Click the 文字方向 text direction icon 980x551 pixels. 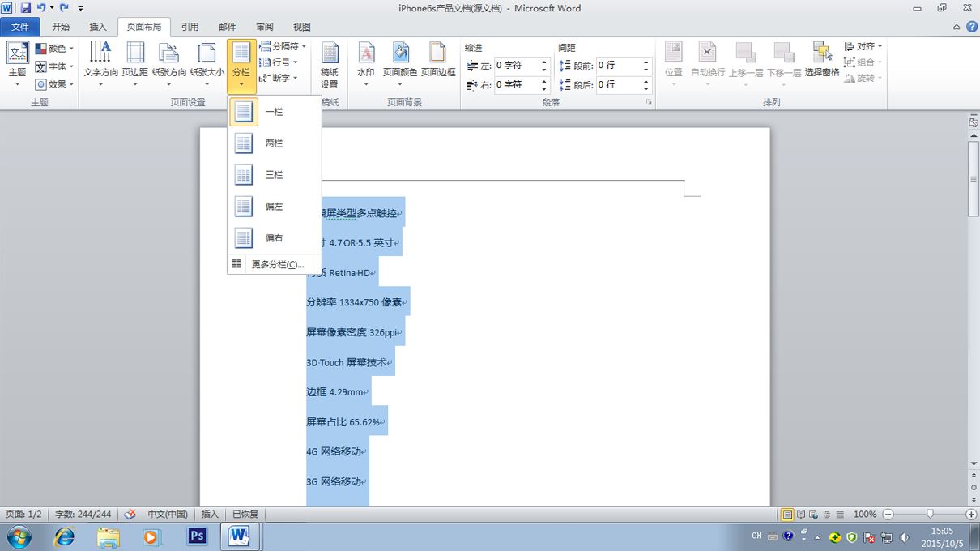coord(100,53)
